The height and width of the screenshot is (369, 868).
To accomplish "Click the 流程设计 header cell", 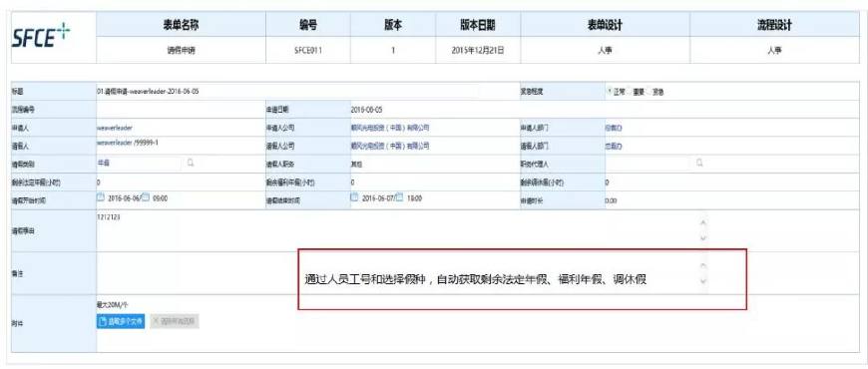I will 775,24.
